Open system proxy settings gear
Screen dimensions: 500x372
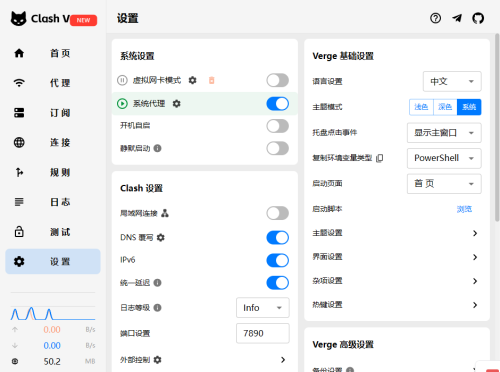click(176, 104)
